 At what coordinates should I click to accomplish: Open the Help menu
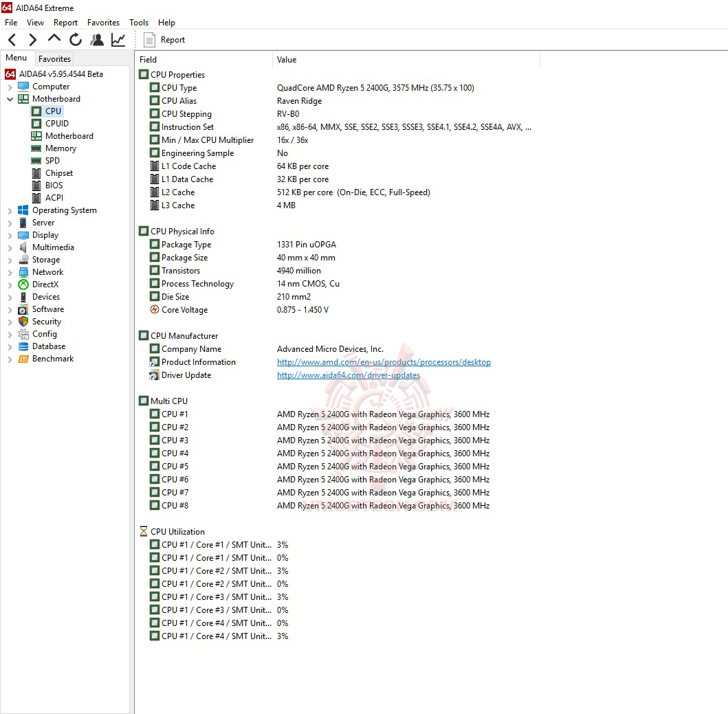coord(166,22)
